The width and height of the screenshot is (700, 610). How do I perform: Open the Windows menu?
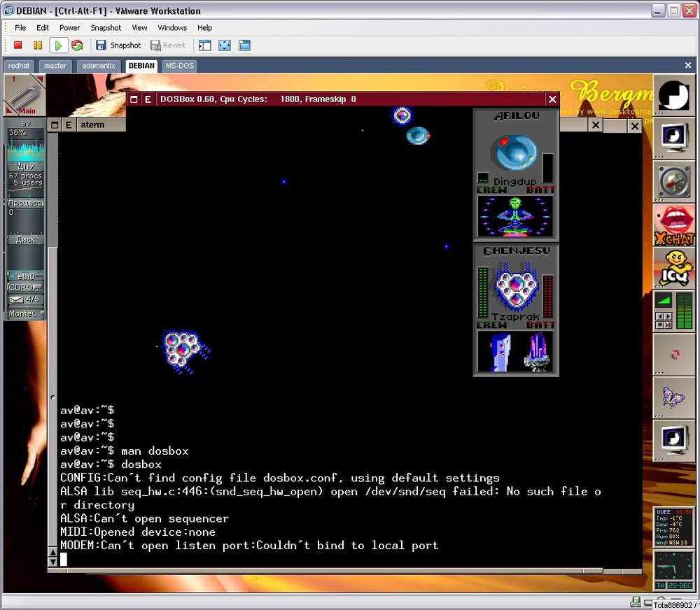pos(172,28)
